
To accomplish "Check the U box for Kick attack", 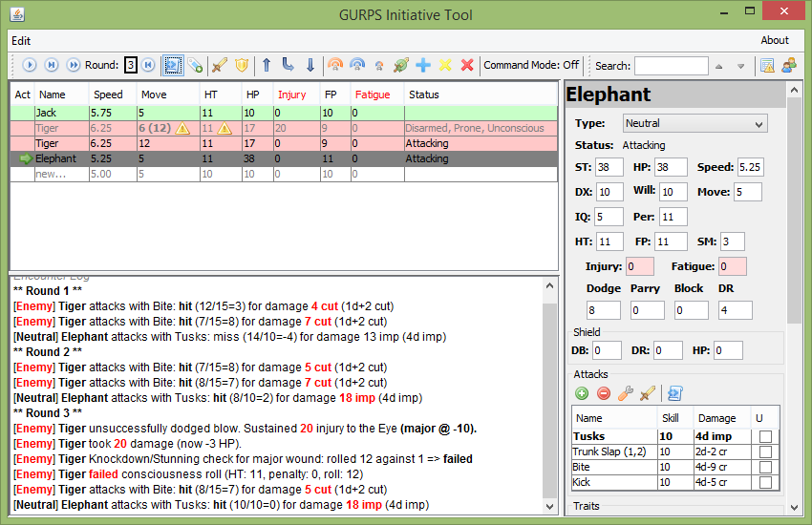I will [765, 483].
